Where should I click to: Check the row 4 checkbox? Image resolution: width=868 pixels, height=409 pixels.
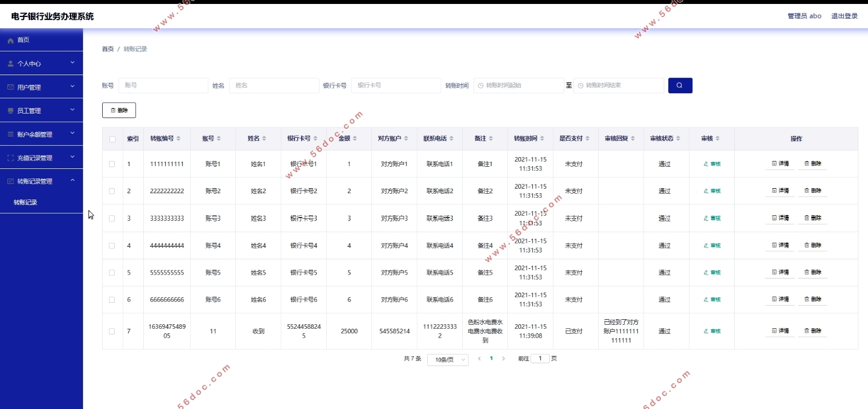pos(112,246)
